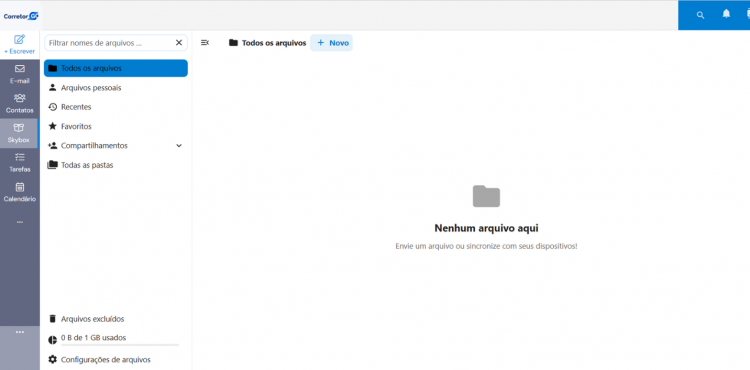Click the Todos os arquivos breadcrumb

(x=267, y=43)
